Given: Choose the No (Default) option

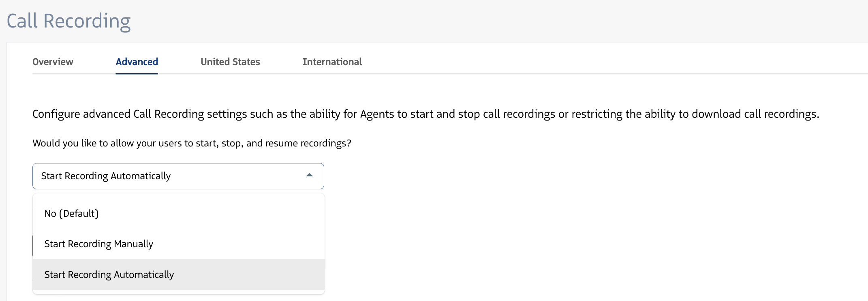Looking at the screenshot, I should tap(72, 214).
